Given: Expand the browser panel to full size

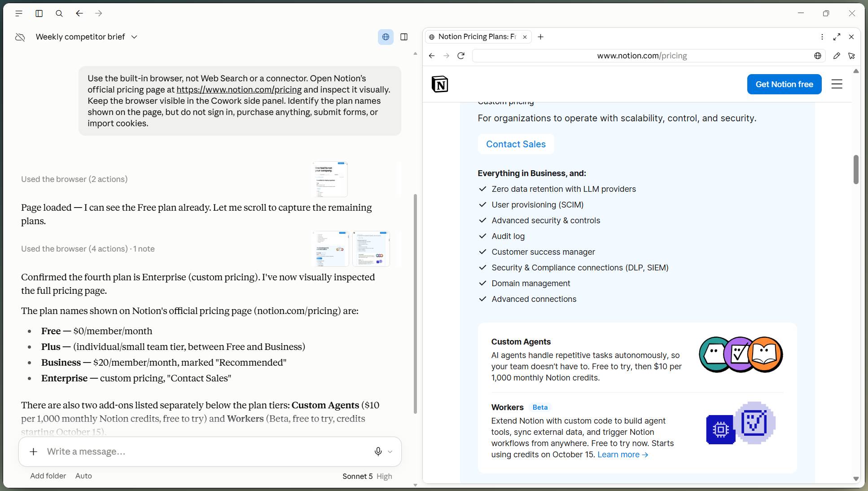Looking at the screenshot, I should (837, 37).
